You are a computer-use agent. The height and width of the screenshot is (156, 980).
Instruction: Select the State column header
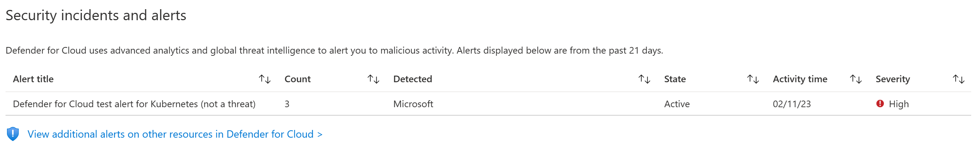[675, 79]
